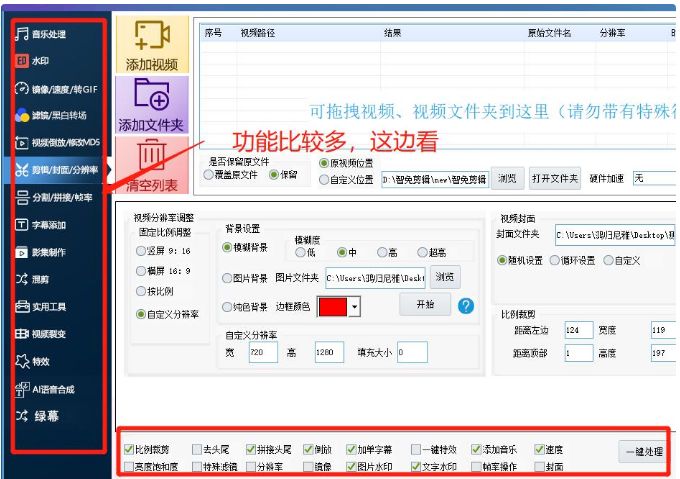680x479 pixels.
Task: Expand the 边框颜色 color dropdown arrow
Action: [354, 307]
